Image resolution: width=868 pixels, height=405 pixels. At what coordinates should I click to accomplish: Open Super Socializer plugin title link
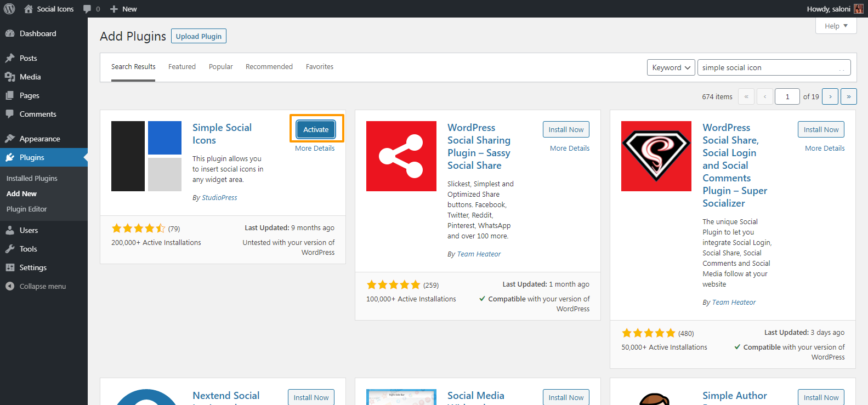(735, 165)
